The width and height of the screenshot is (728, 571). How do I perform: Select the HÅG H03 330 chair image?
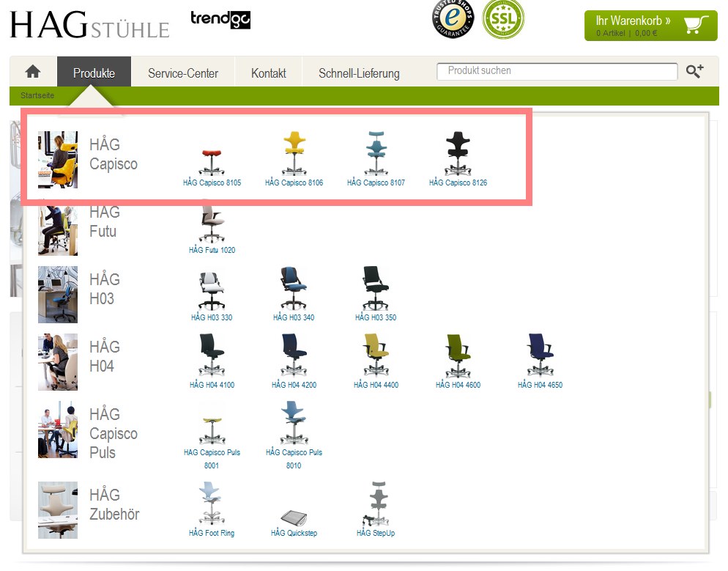point(212,290)
